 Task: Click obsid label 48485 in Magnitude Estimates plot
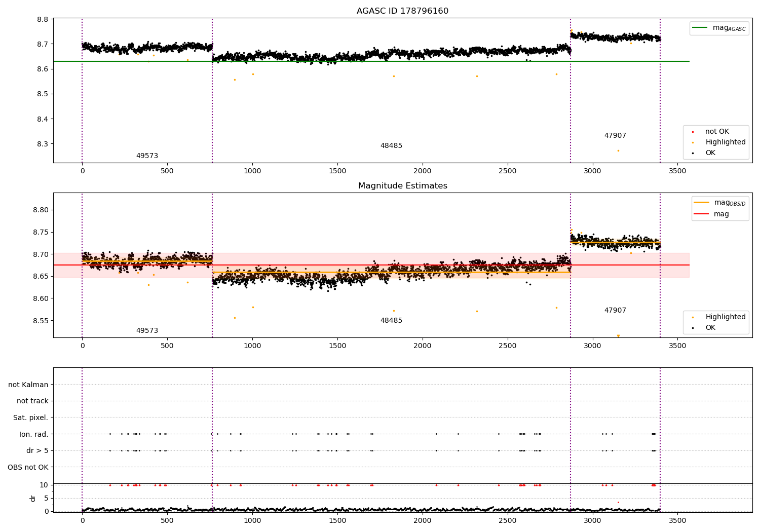[x=391, y=321]
